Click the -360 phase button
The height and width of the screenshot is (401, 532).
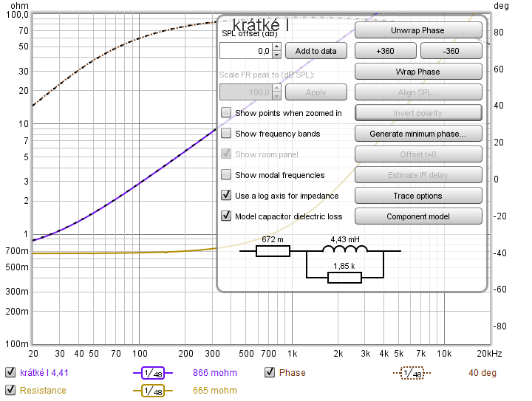(x=451, y=51)
